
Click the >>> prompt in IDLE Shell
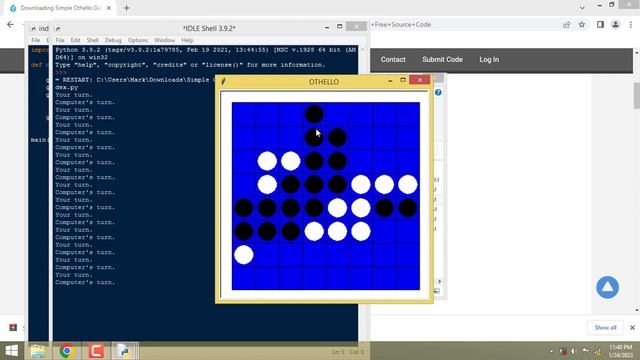point(61,73)
